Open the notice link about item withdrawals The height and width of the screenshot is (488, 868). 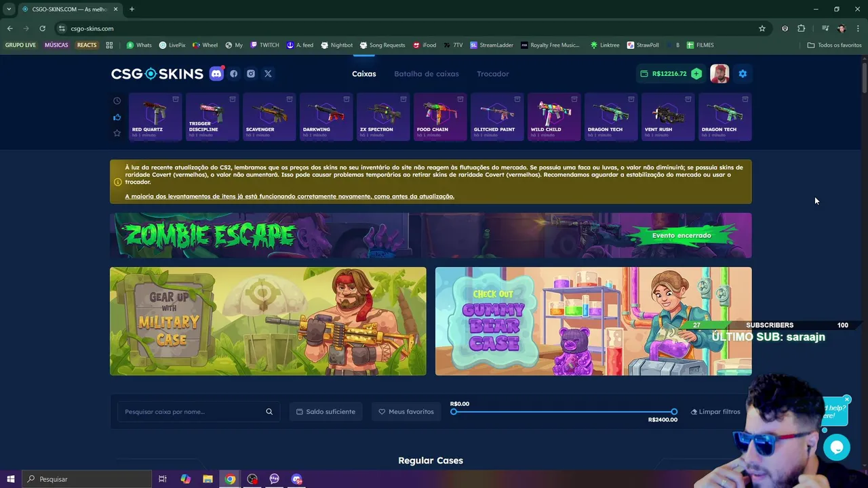[290, 197]
